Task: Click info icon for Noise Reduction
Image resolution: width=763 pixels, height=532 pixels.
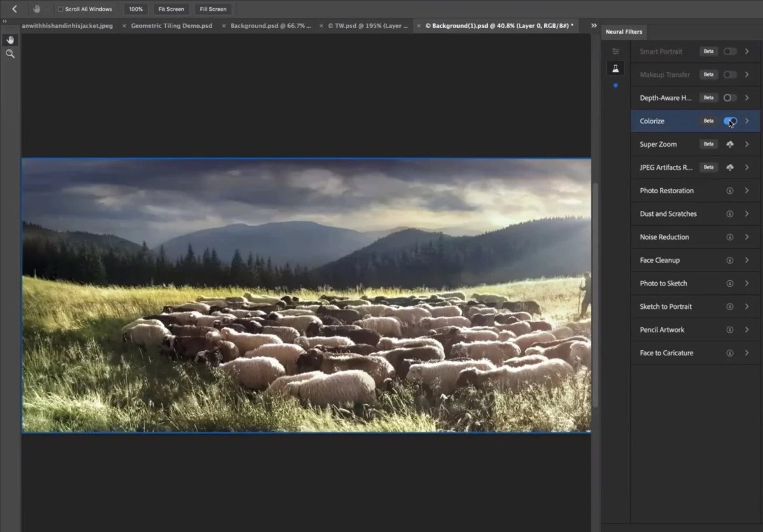Action: [730, 237]
